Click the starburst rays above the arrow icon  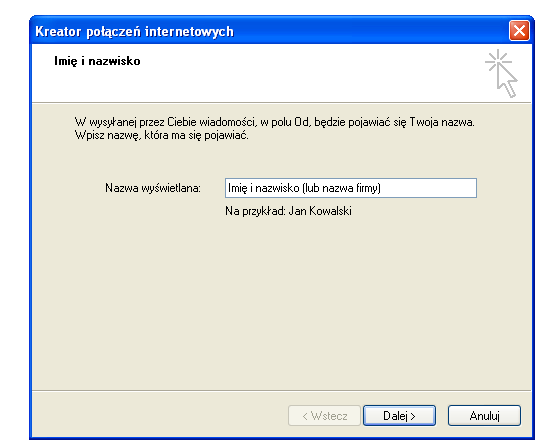[498, 60]
